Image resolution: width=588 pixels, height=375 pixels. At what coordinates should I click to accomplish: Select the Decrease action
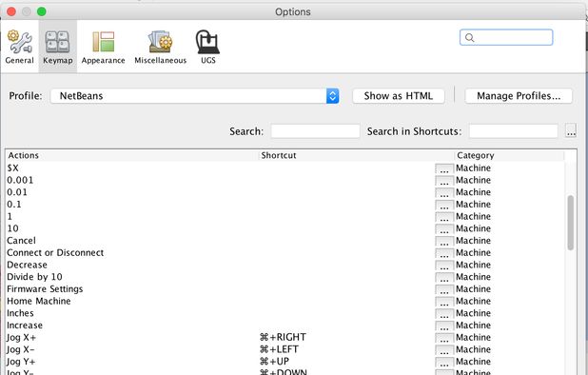click(27, 265)
